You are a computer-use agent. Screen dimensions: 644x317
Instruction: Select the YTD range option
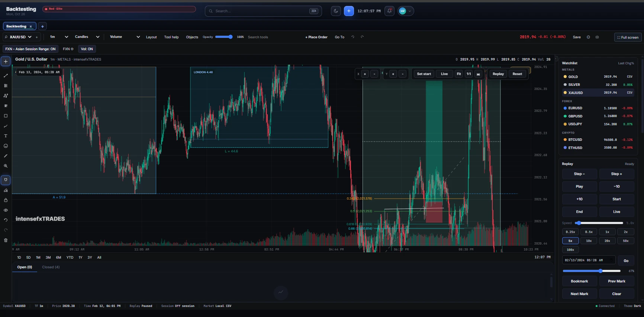[x=70, y=258]
